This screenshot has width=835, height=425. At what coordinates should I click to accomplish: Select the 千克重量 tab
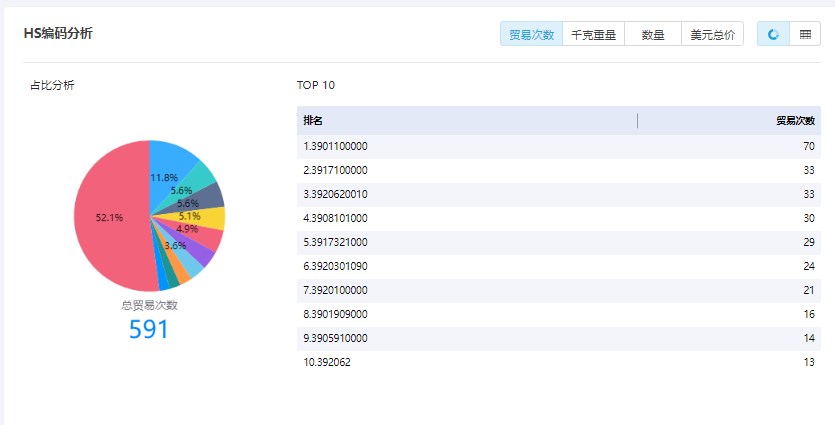pyautogui.click(x=593, y=34)
